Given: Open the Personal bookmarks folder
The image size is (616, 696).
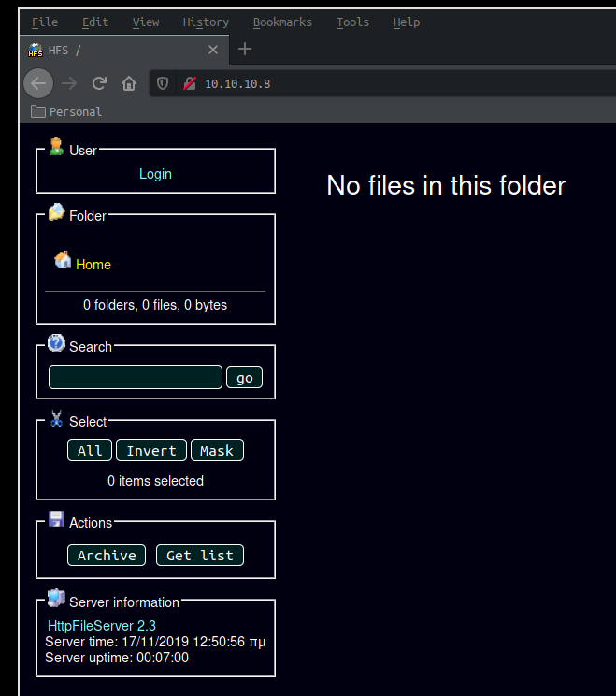Looking at the screenshot, I should pos(66,111).
